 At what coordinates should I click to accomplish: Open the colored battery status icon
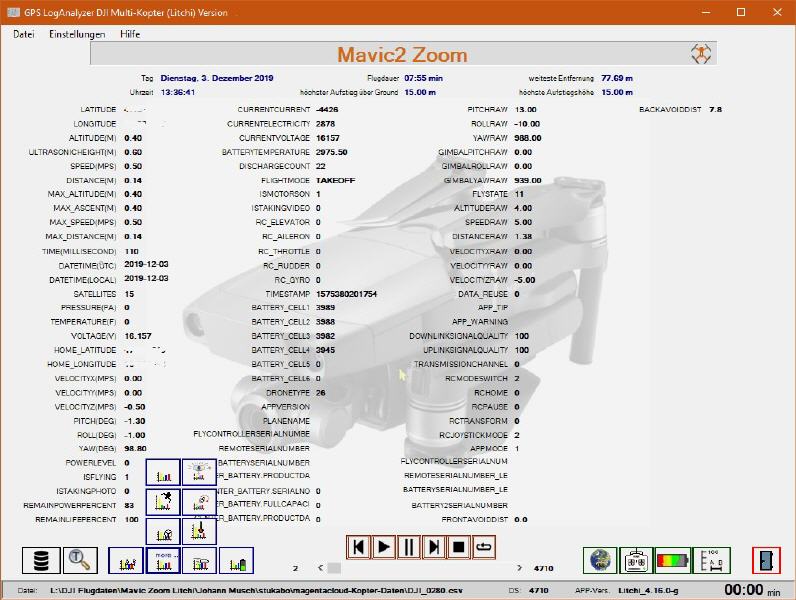click(x=673, y=560)
